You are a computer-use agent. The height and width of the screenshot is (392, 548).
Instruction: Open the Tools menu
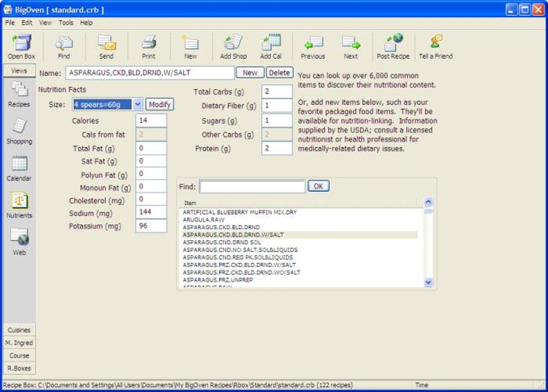tap(66, 23)
